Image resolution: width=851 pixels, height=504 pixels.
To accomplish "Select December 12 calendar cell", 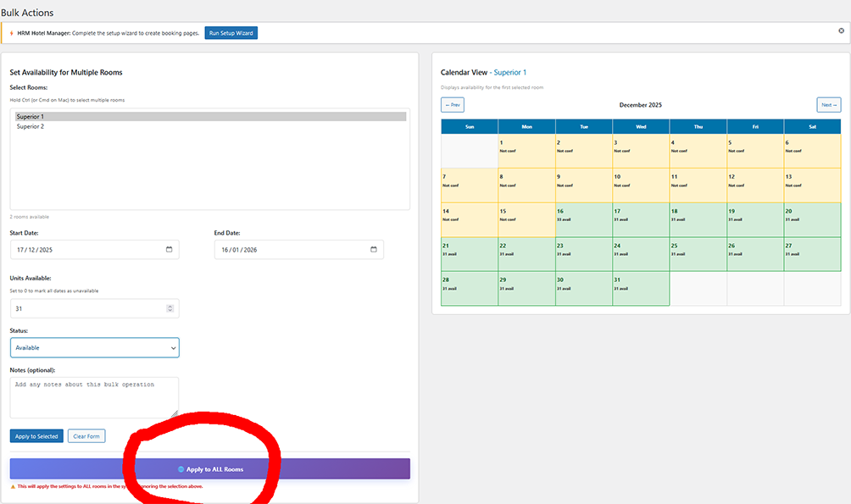I will [x=755, y=186].
